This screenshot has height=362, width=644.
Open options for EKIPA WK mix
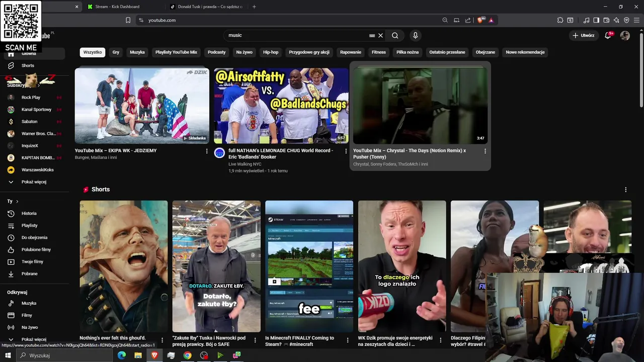[206, 151]
